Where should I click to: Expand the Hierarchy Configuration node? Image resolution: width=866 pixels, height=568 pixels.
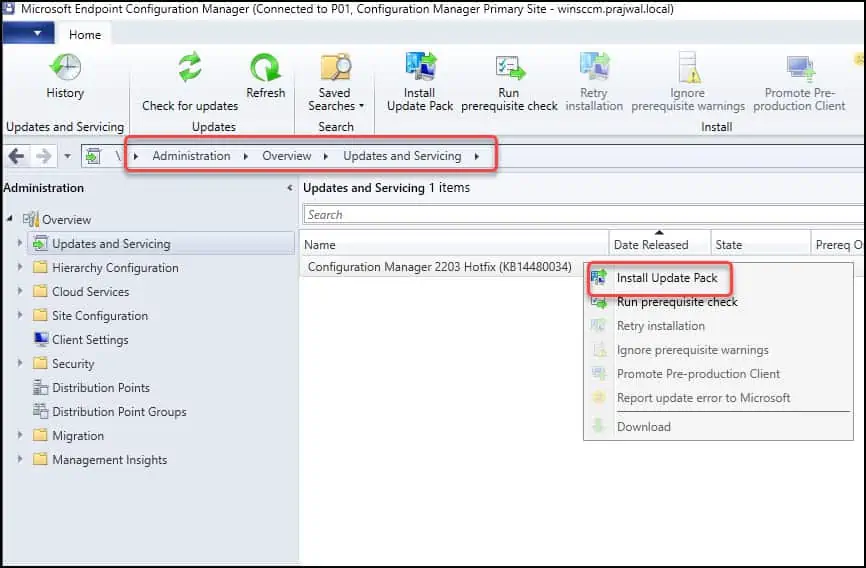coord(20,267)
